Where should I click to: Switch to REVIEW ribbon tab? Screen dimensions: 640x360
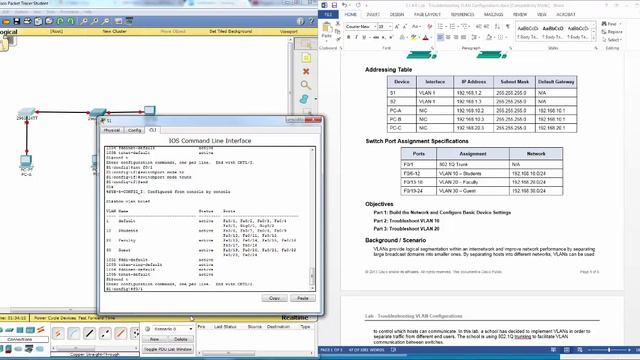point(520,14)
